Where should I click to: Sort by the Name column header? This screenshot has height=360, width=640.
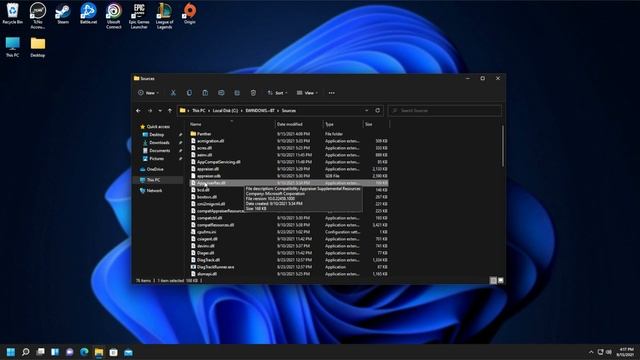tap(232, 124)
